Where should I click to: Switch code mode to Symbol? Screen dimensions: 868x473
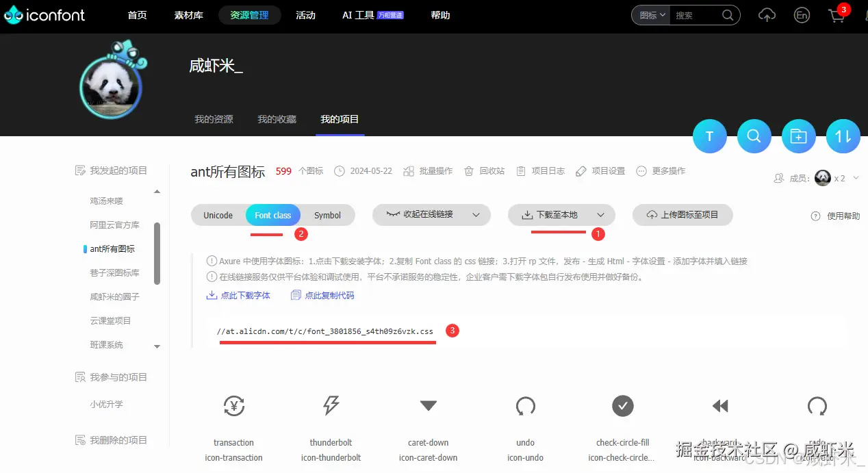(328, 214)
